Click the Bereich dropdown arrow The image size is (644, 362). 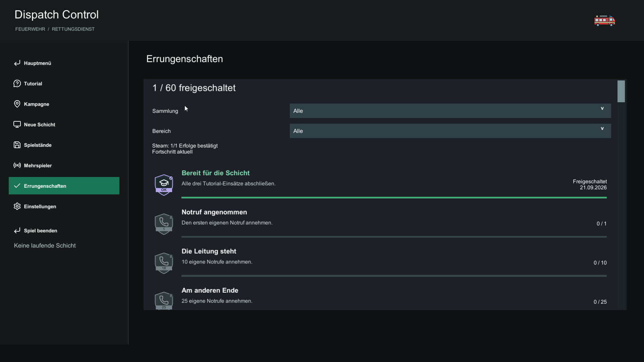(602, 129)
